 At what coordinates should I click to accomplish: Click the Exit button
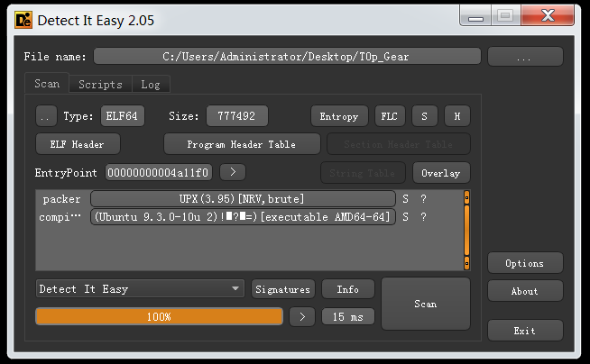(525, 330)
